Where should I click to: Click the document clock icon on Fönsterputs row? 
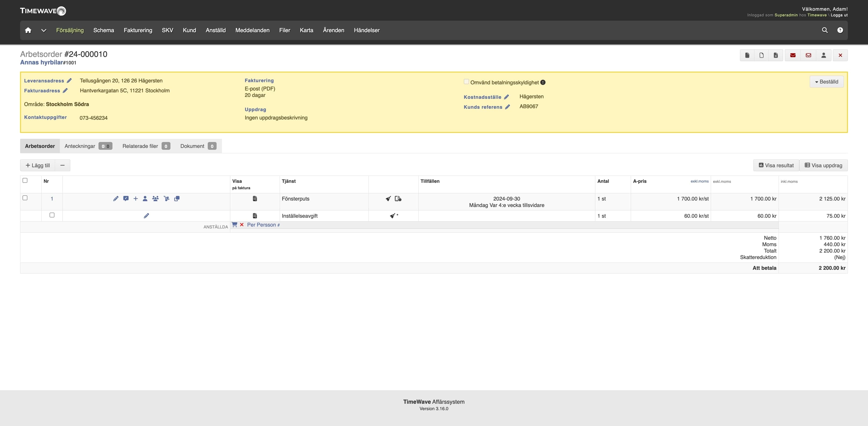click(398, 199)
